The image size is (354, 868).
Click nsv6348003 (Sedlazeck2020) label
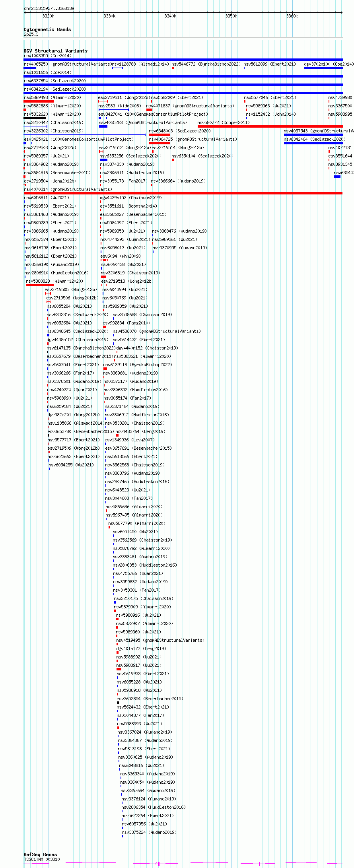[x=180, y=131]
